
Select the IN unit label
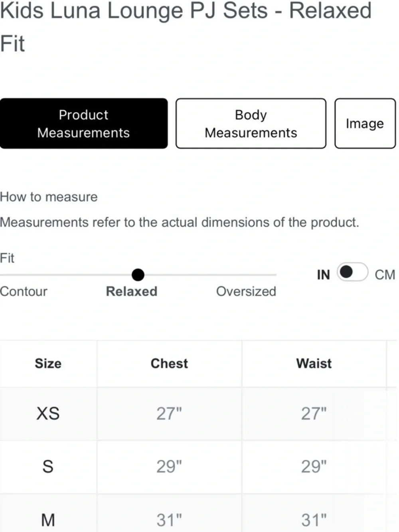pos(324,275)
